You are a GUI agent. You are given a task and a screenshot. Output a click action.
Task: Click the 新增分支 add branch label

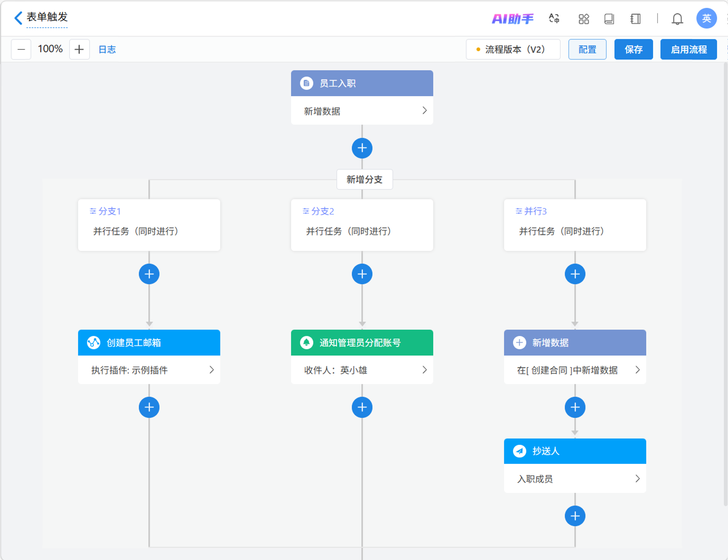click(364, 179)
